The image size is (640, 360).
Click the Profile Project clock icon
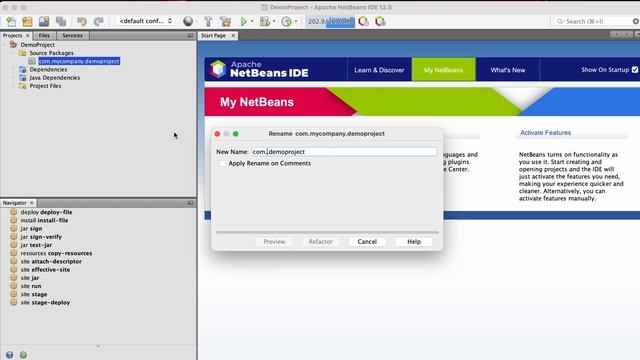[287, 21]
